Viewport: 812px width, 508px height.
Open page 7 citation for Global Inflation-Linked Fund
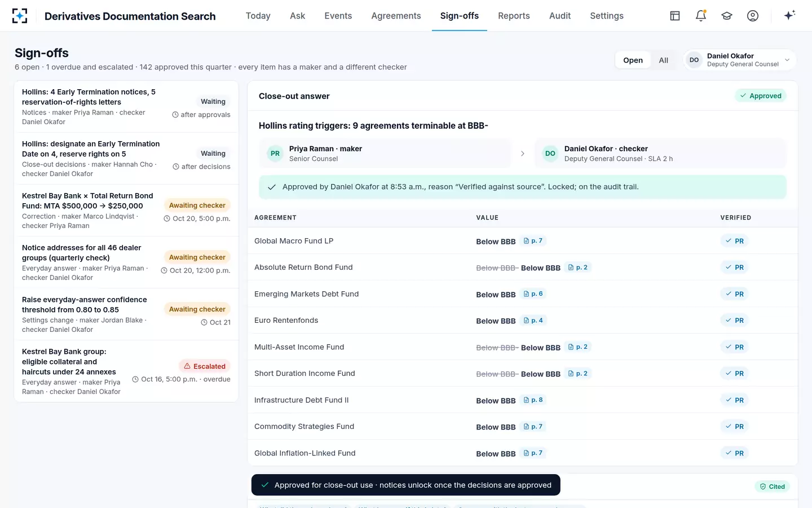coord(533,453)
